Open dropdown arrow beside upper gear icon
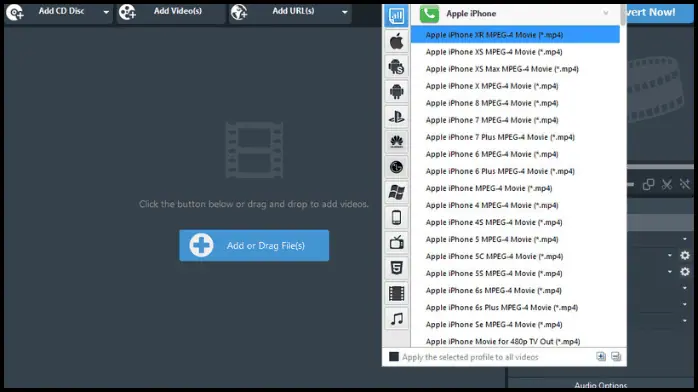Screen dimensions: 698x392 670,255
